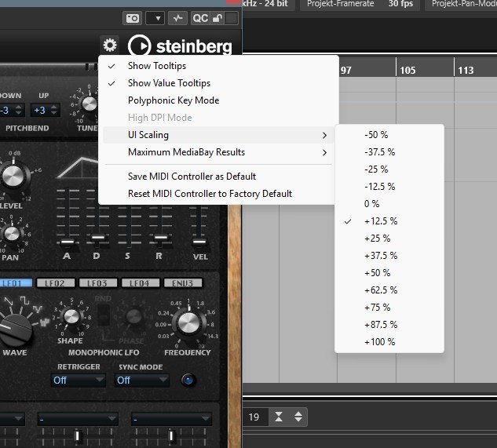Click the up/down stepper arrows next to 19
Screen dimensions: 497x448
click(x=298, y=417)
